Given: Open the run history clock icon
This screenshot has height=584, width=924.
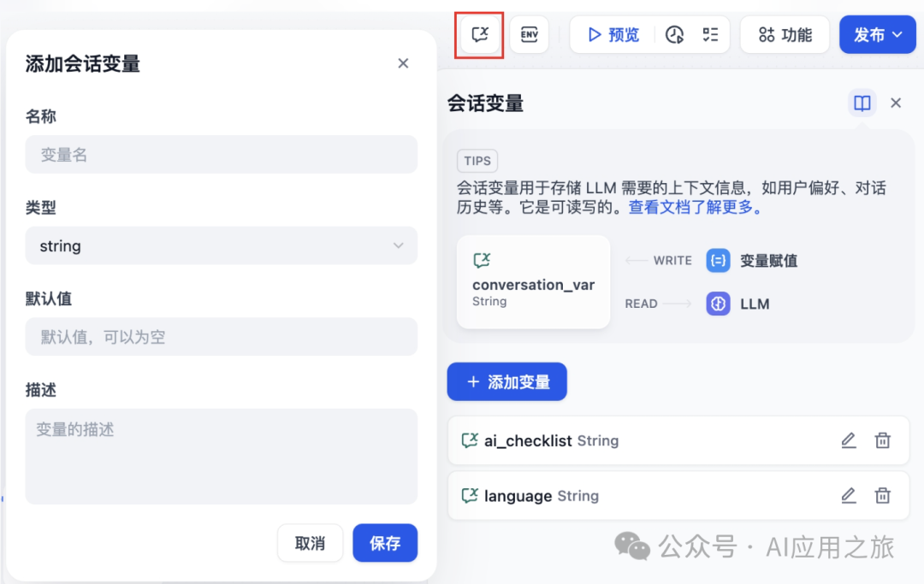Looking at the screenshot, I should [x=674, y=35].
